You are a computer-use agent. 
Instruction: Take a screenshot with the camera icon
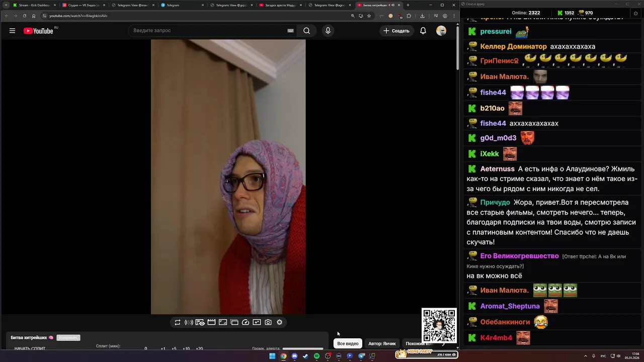268,322
